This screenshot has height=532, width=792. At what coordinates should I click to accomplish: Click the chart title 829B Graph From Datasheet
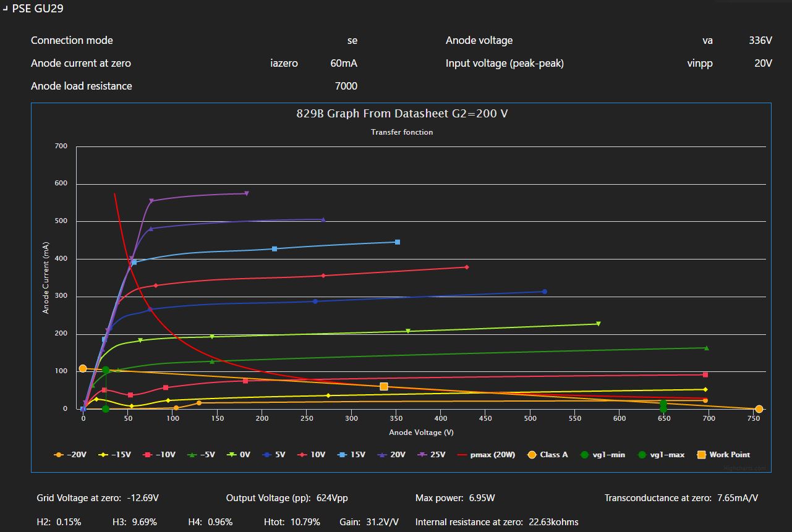pos(402,114)
